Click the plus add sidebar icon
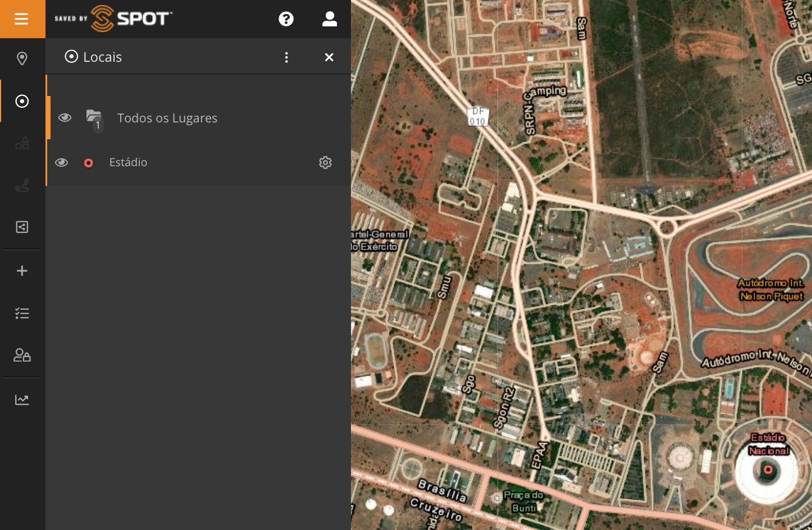Image resolution: width=812 pixels, height=530 pixels. click(x=22, y=271)
